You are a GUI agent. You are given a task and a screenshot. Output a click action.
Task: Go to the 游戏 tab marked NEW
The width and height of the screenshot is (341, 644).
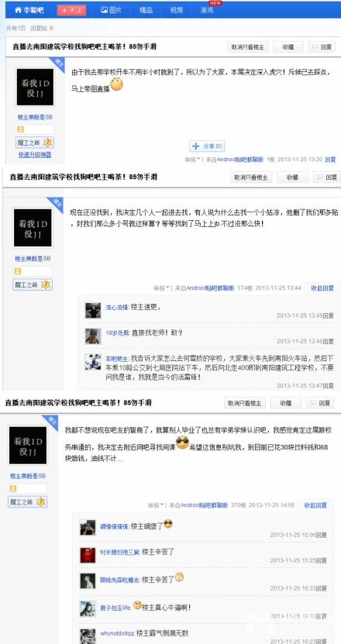(x=207, y=10)
